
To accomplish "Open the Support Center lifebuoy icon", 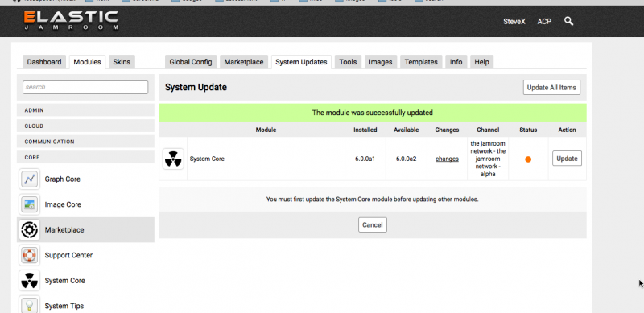I will pos(29,255).
